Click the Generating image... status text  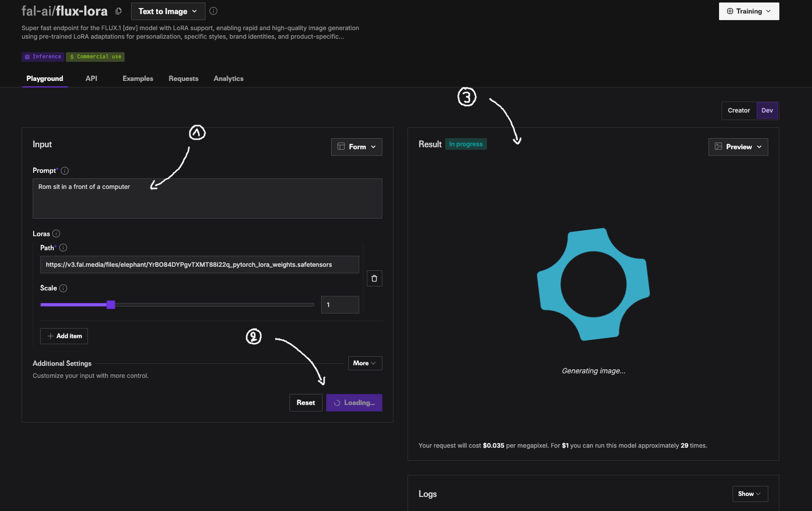(x=593, y=371)
